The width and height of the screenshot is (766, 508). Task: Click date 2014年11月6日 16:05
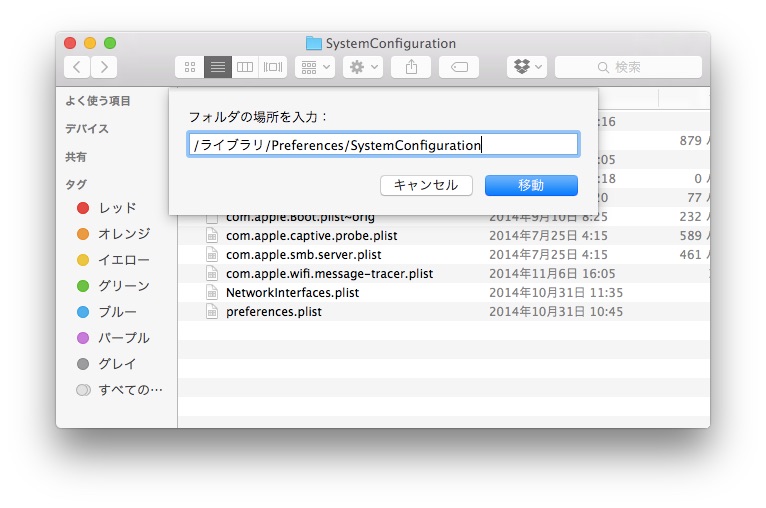click(x=552, y=274)
